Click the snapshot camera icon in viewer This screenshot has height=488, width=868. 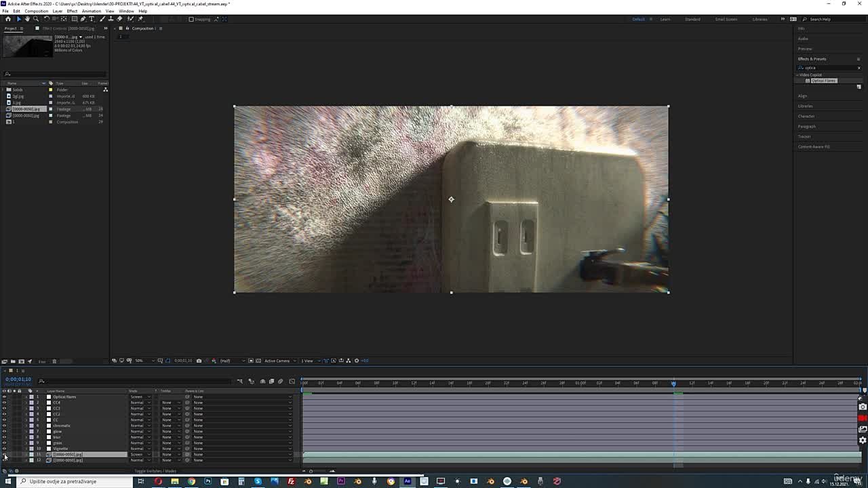[x=199, y=361]
